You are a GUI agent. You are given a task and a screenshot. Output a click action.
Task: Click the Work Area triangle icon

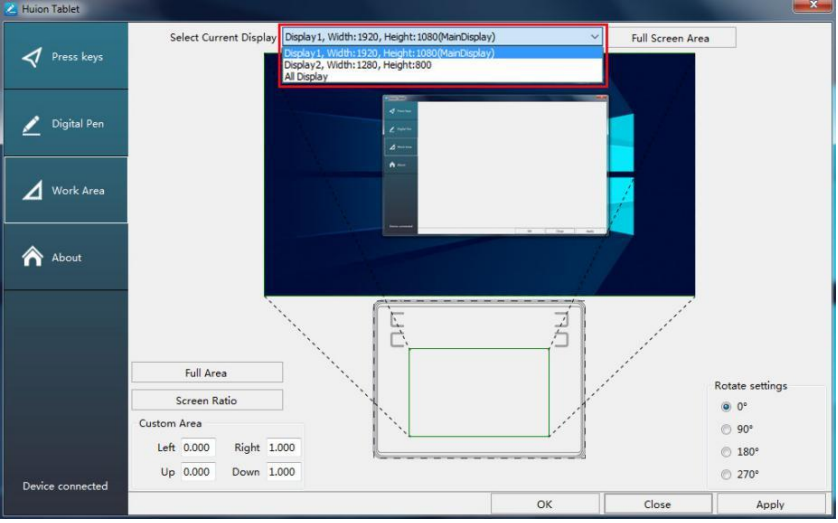[32, 190]
